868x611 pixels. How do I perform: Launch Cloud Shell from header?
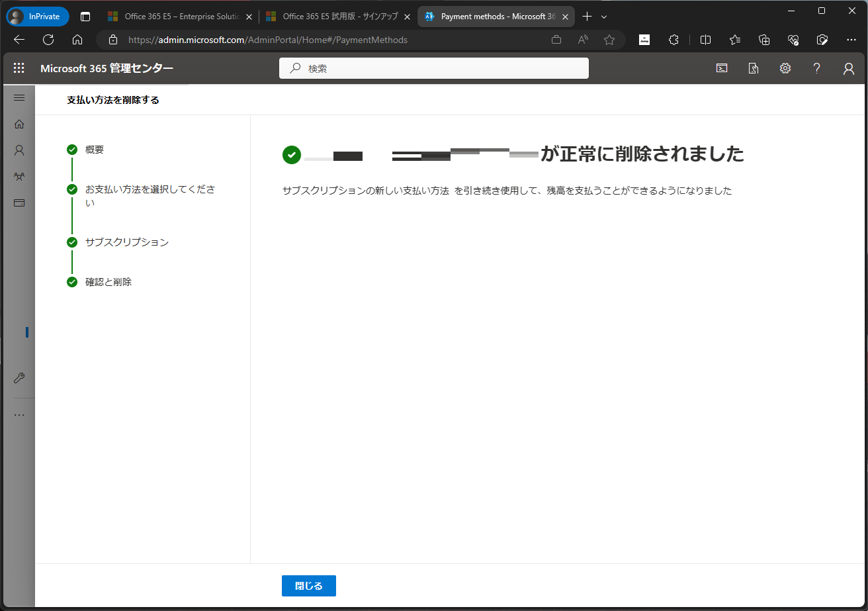pos(722,68)
